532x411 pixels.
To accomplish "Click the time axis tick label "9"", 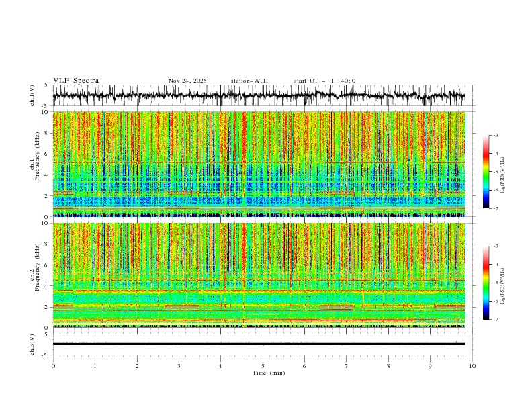I will pos(430,366).
